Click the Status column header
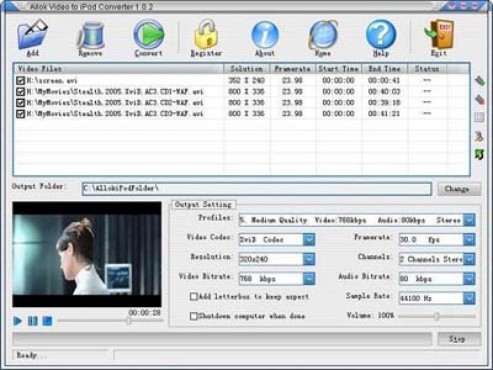The height and width of the screenshot is (370, 493). pos(427,69)
